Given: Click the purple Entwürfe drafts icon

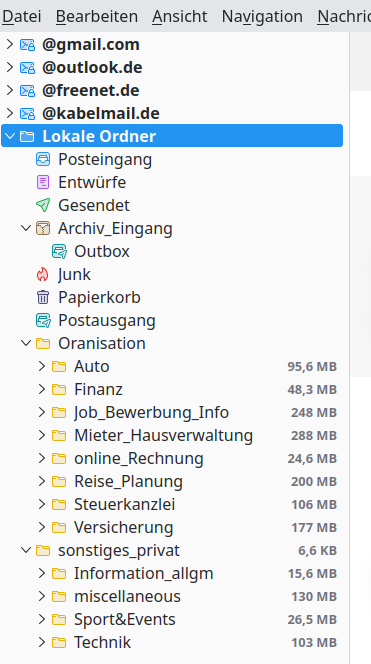Looking at the screenshot, I should (x=43, y=183).
